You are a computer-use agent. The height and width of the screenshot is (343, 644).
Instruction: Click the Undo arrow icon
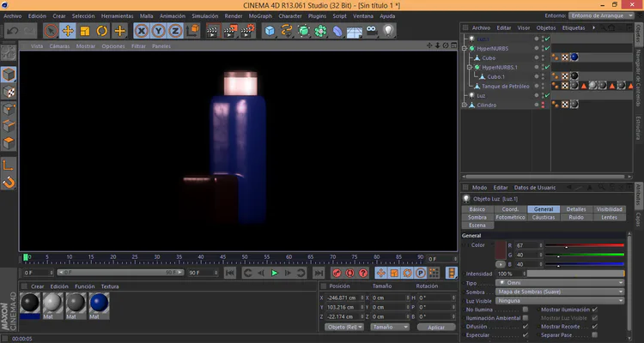click(x=10, y=31)
